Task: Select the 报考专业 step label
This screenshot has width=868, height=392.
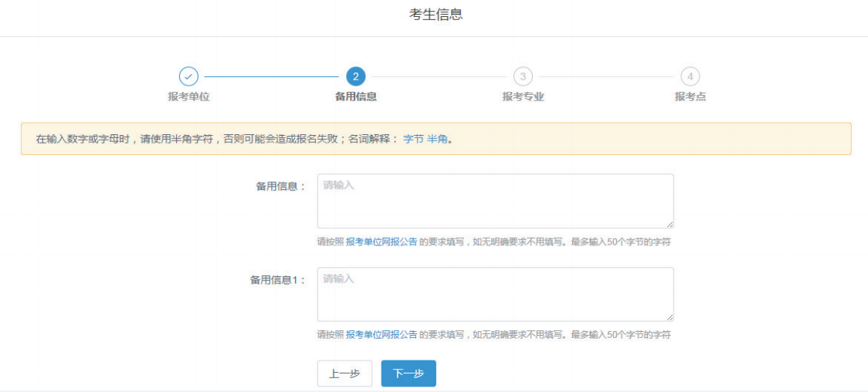Action: (523, 96)
